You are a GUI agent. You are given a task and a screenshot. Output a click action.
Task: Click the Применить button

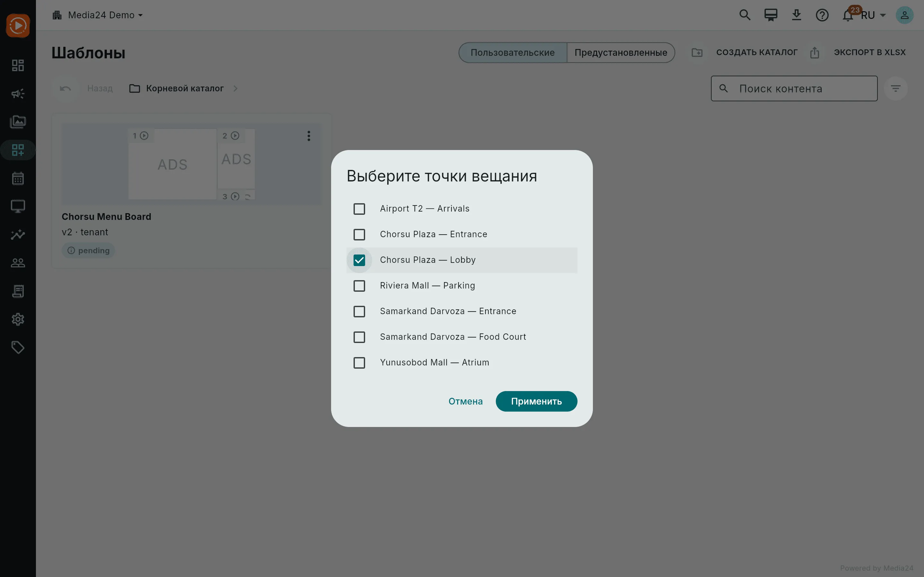click(536, 401)
